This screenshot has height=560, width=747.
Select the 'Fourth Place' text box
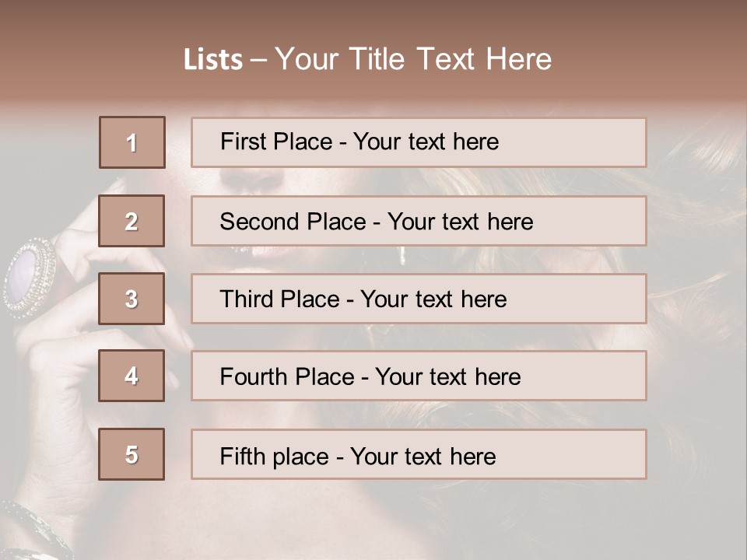click(x=419, y=376)
